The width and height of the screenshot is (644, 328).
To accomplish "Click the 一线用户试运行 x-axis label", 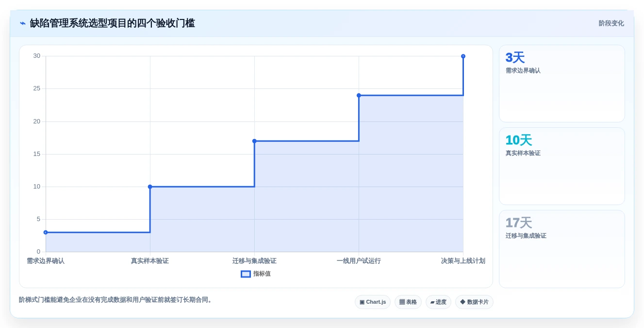I will (x=359, y=261).
